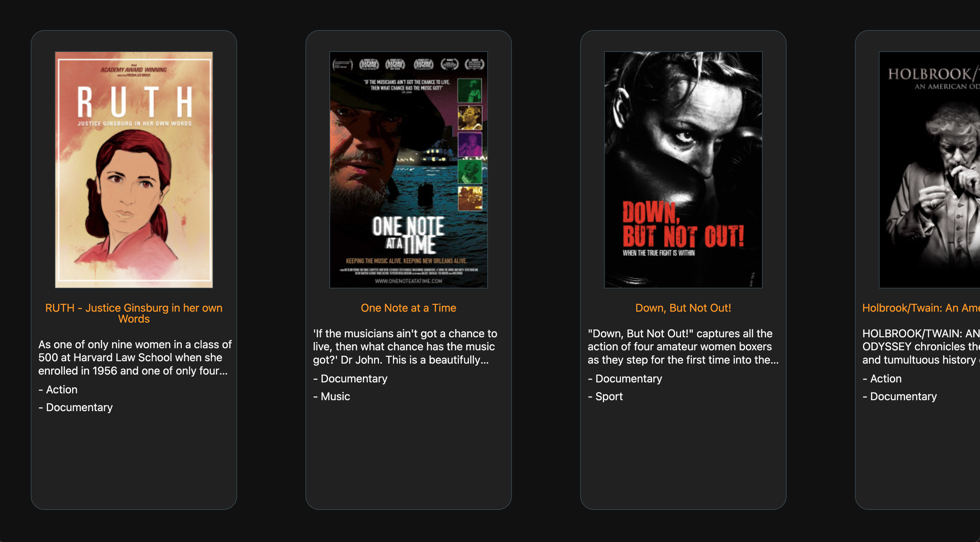This screenshot has height=542, width=980.
Task: Click HOLBROOK/TWAIN odyssey description text
Action: [921, 347]
